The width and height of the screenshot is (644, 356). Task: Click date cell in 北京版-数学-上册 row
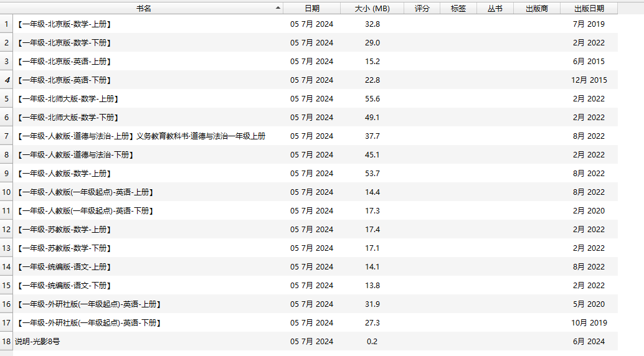(x=312, y=24)
